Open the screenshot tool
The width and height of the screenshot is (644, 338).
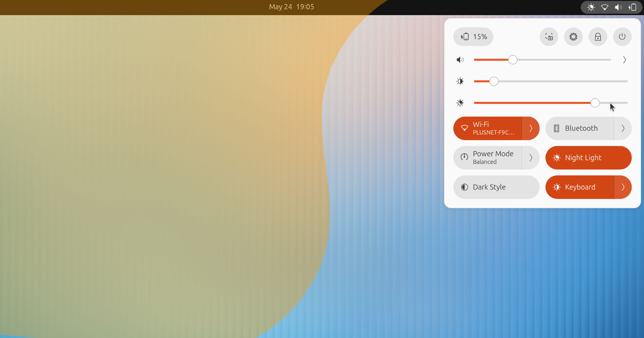click(549, 37)
